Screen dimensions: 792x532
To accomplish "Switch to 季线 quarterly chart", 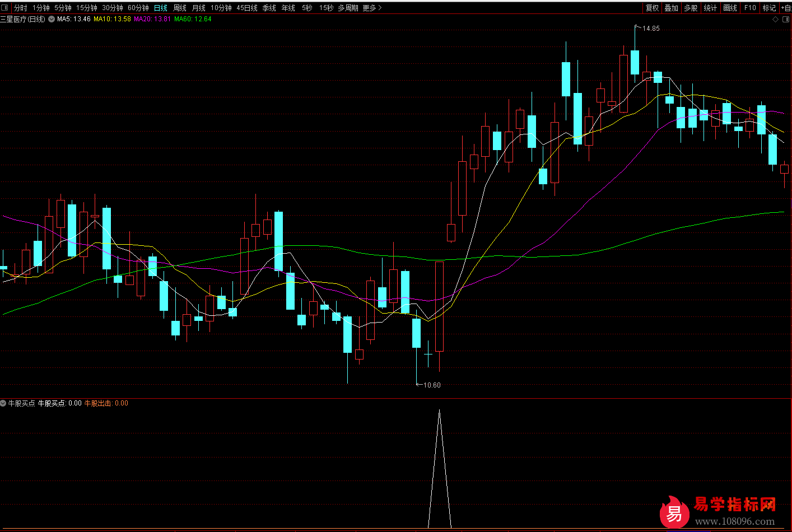I will 269,8.
